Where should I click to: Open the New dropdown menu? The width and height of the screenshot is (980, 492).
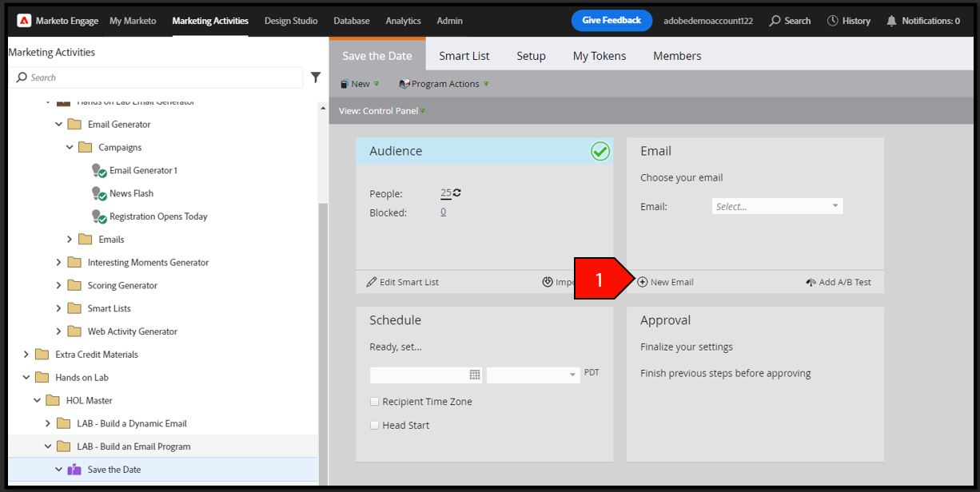[x=360, y=84]
